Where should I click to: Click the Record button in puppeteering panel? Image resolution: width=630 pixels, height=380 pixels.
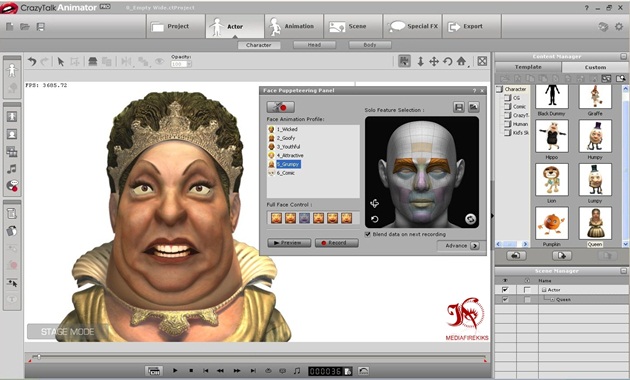coord(336,243)
